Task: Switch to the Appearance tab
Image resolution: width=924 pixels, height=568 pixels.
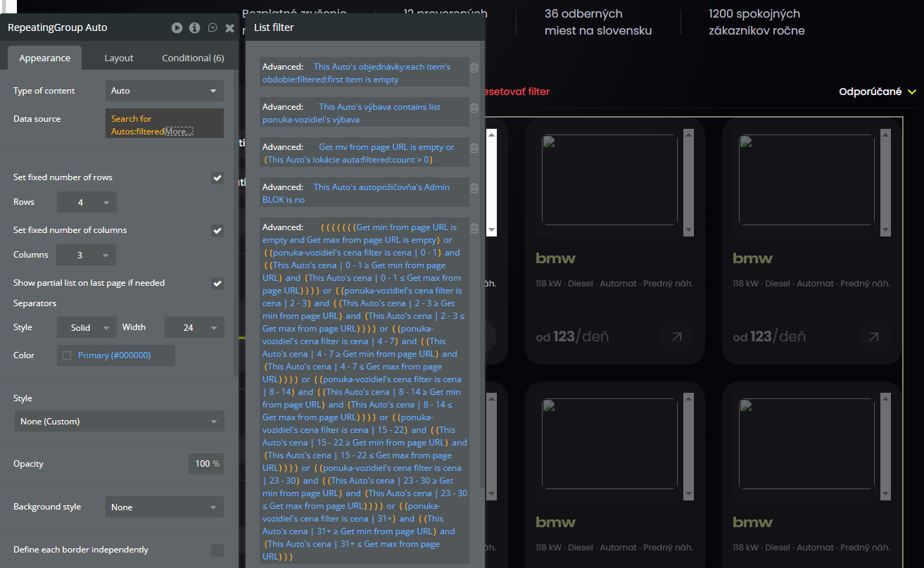Action: pos(44,58)
